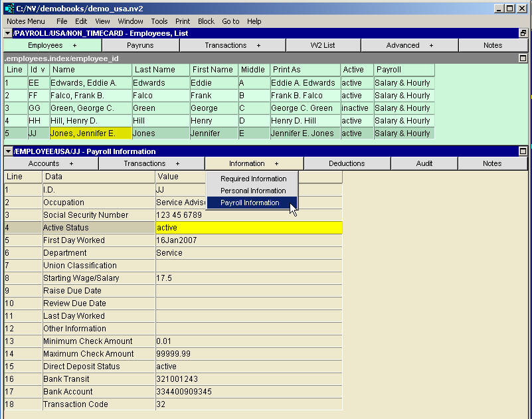Open the Notes Menu in menu bar

click(25, 21)
